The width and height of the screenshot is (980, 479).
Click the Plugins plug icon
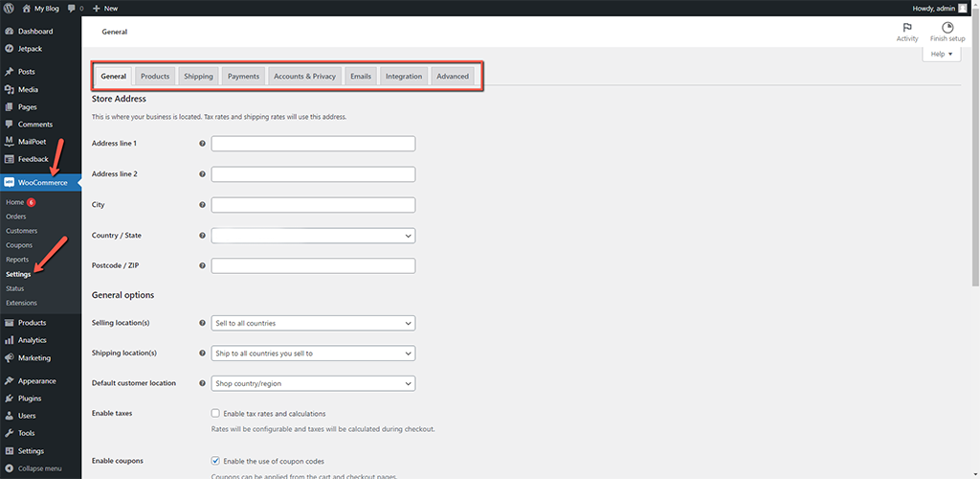pyautogui.click(x=10, y=399)
